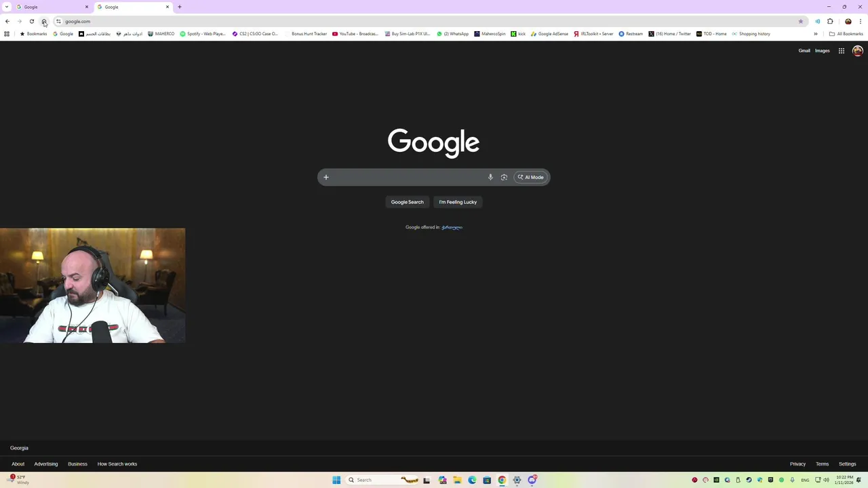
Task: Click the plus icon in the search box
Action: pyautogui.click(x=325, y=178)
